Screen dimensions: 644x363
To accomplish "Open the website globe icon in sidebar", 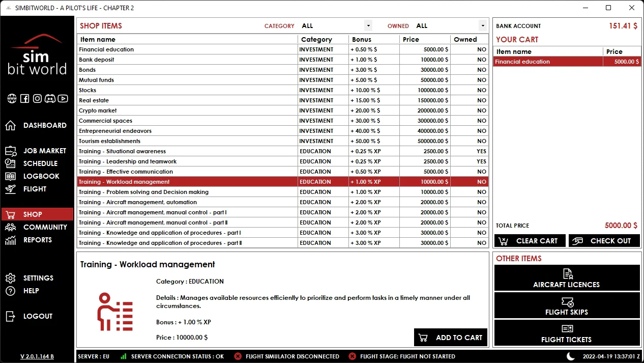I will click(12, 99).
